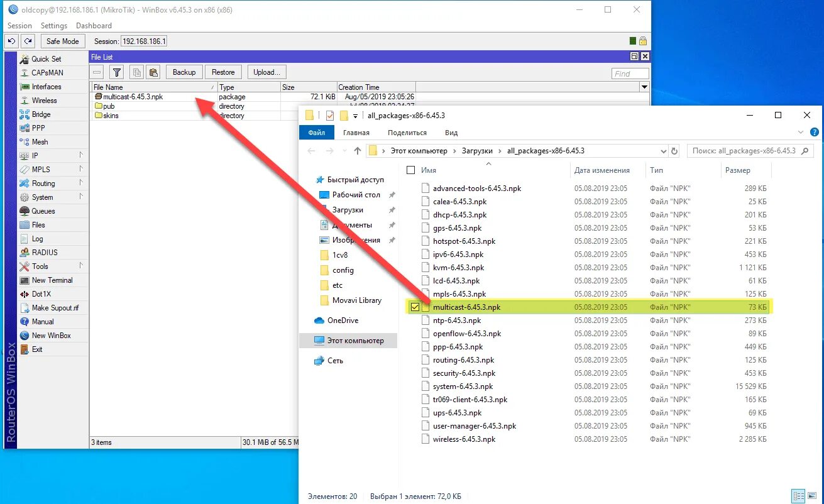
Task: Uncheck the multicast-6.45.3.npk checkbox
Action: coord(415,307)
